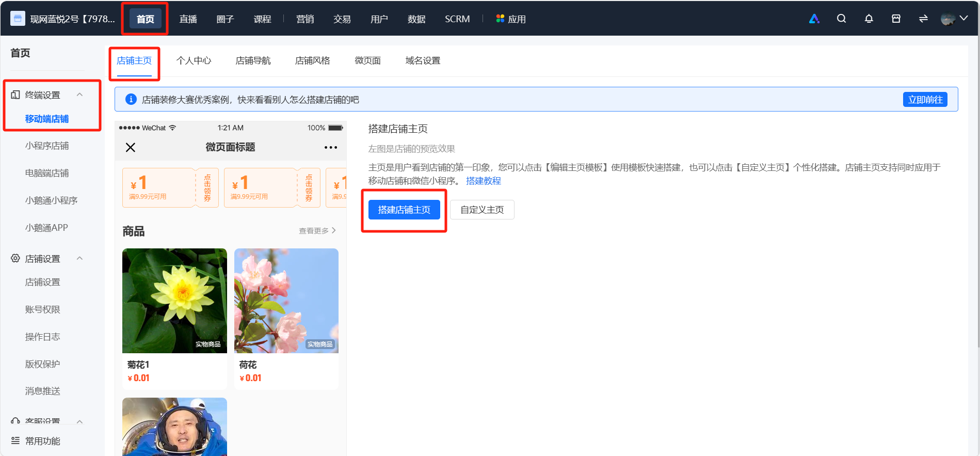Click the 立即前往 button
980x456 pixels.
[x=925, y=99]
